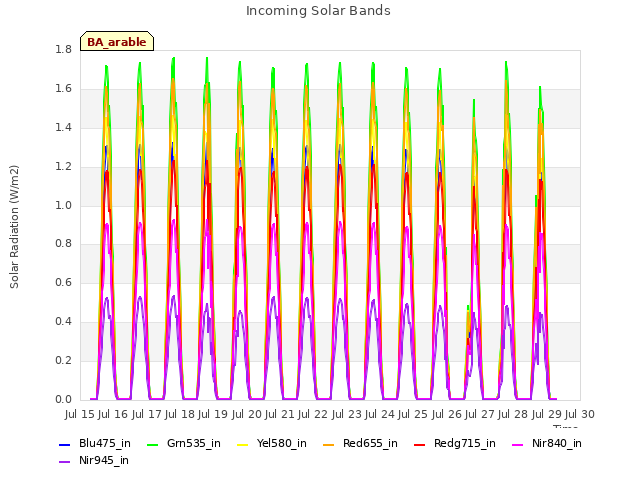Click the 1.2 y-axis tick label
640x480 pixels.
click(x=63, y=167)
